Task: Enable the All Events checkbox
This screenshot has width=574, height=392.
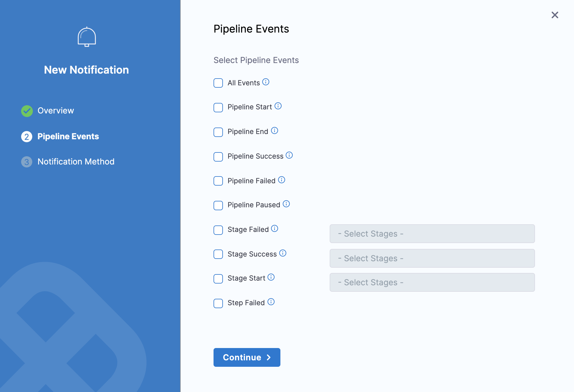Action: (218, 83)
